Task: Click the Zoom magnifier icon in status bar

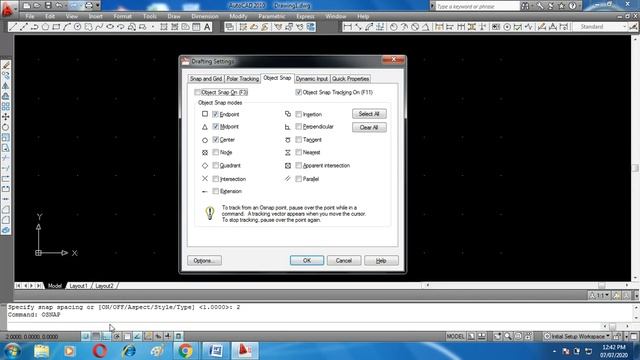Action: [x=508, y=336]
